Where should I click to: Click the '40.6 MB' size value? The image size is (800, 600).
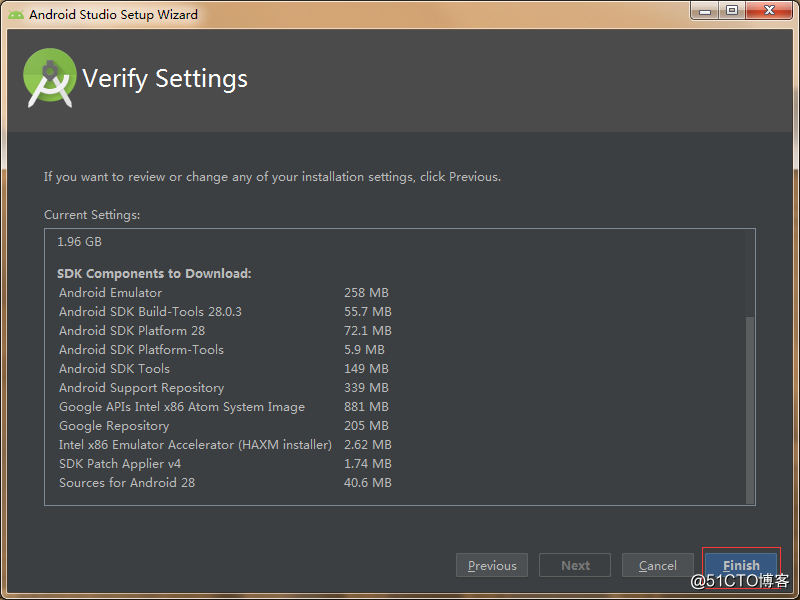[x=368, y=483]
